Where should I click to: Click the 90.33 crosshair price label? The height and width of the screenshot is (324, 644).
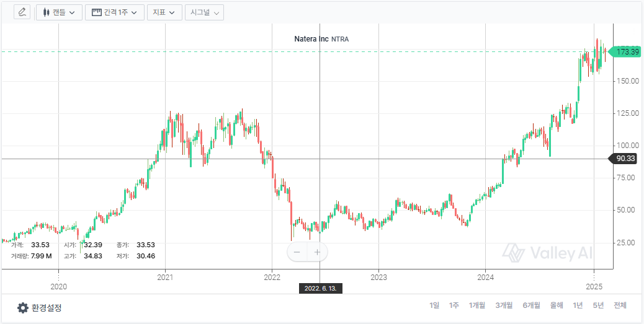pyautogui.click(x=624, y=159)
